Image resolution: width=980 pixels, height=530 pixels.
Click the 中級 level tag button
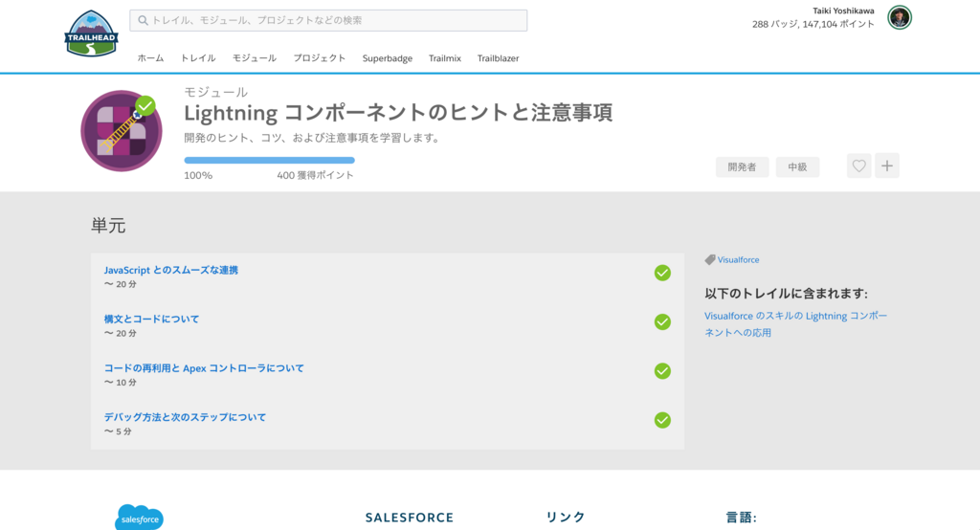tap(797, 166)
